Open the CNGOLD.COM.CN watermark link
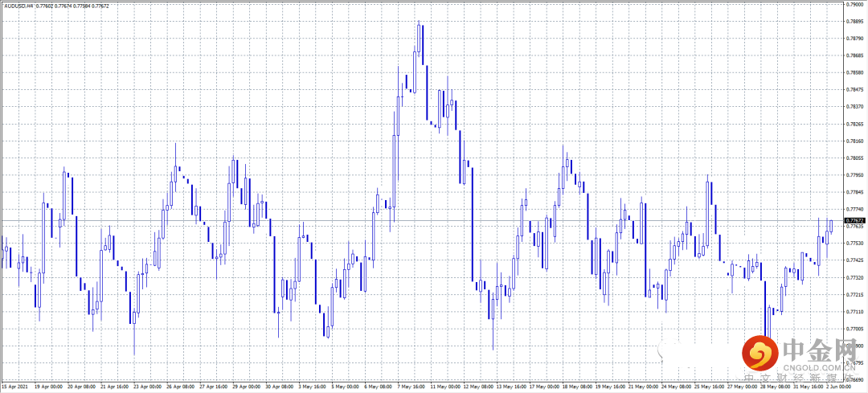The height and width of the screenshot is (393, 868). pos(817,366)
